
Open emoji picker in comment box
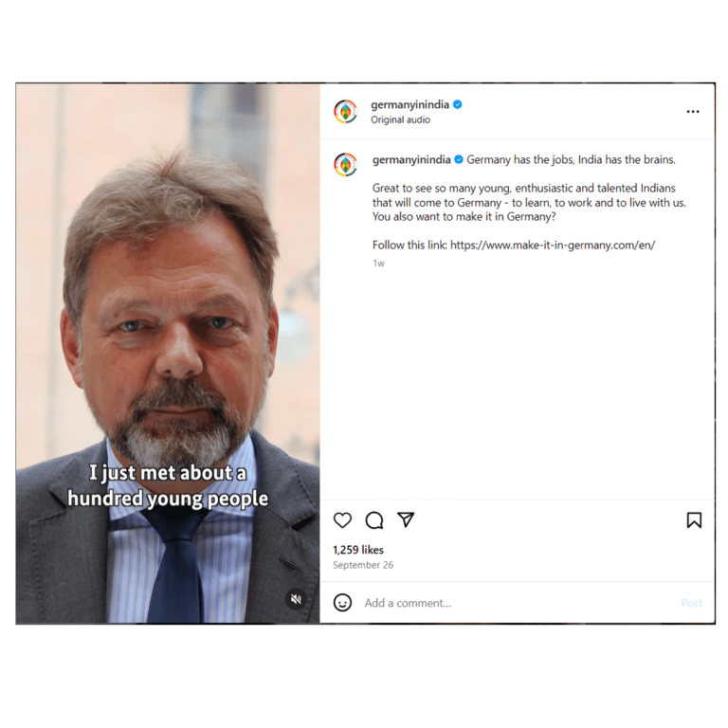point(342,603)
